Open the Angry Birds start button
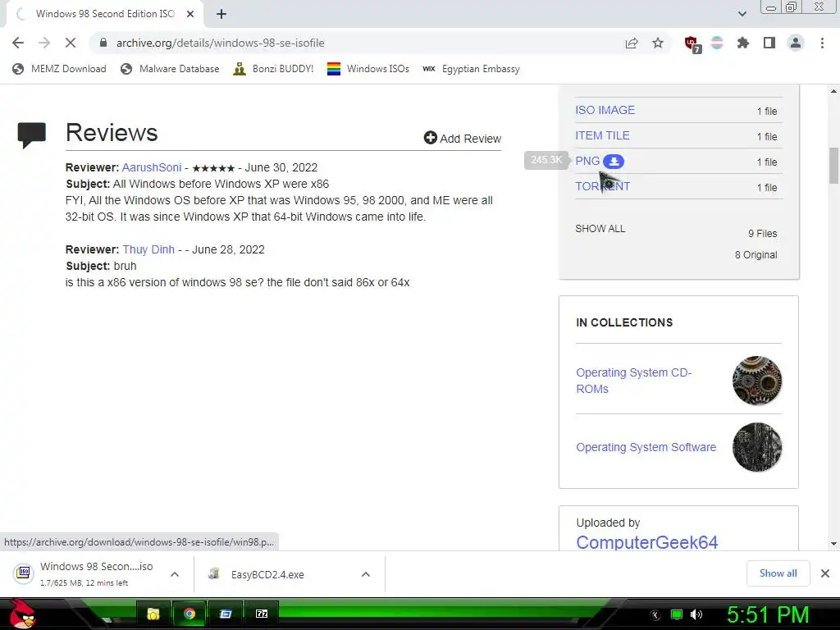 pyautogui.click(x=22, y=614)
